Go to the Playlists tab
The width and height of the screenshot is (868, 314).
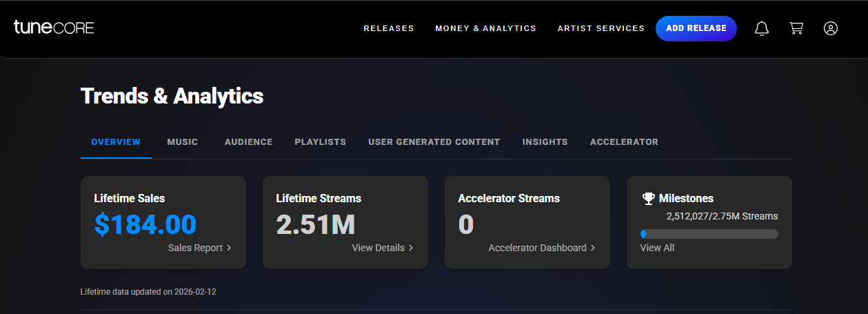[320, 141]
